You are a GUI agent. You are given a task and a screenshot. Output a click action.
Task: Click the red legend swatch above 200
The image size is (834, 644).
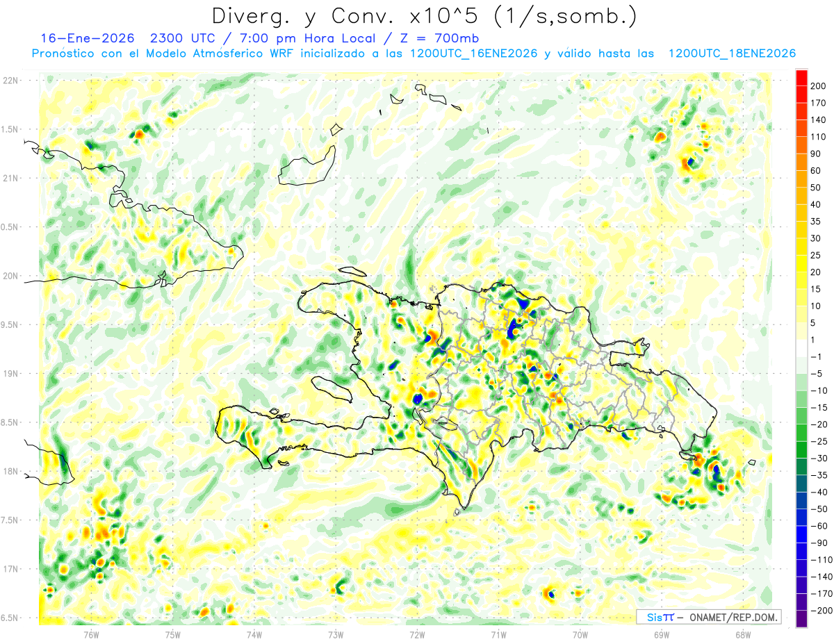click(801, 79)
